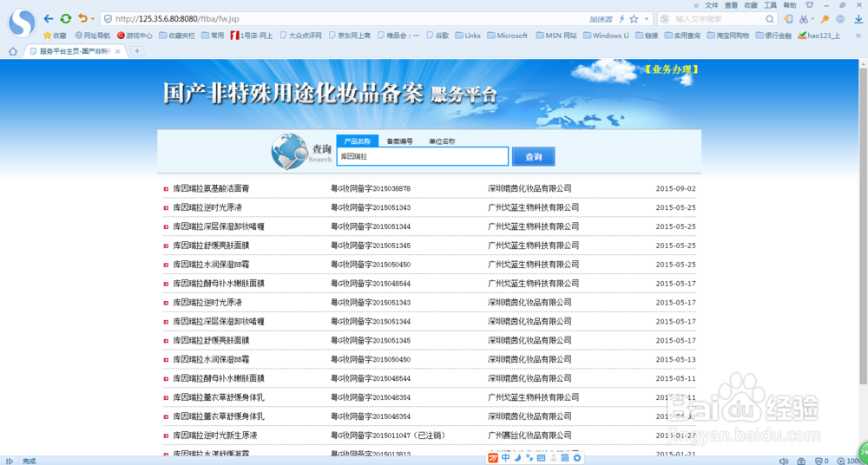Toggle the status bar sound speaker icon

(783, 461)
